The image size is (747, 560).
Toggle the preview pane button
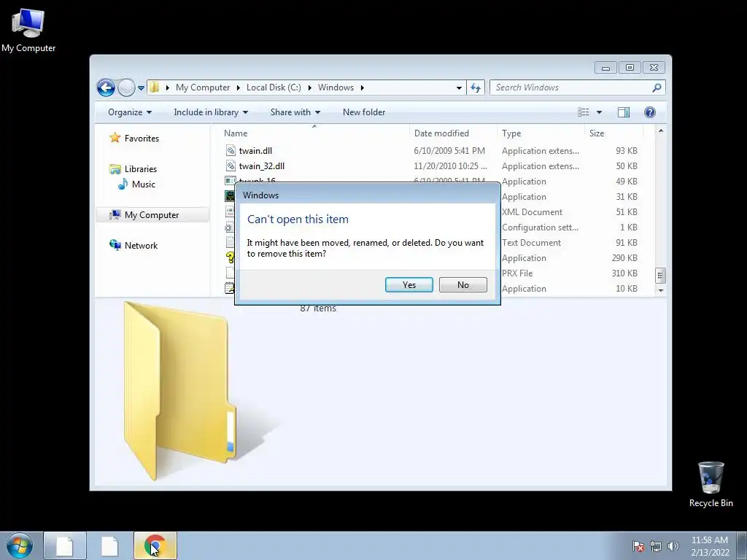(x=624, y=112)
